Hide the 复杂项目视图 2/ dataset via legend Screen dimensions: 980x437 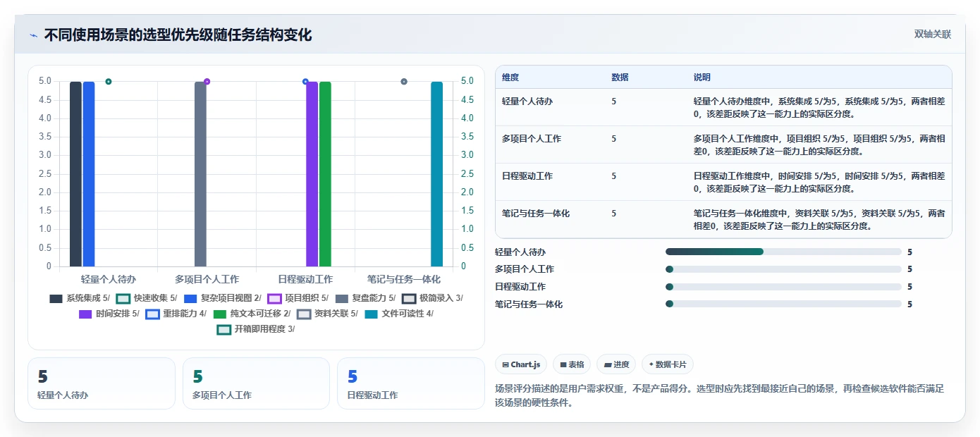pos(222,298)
